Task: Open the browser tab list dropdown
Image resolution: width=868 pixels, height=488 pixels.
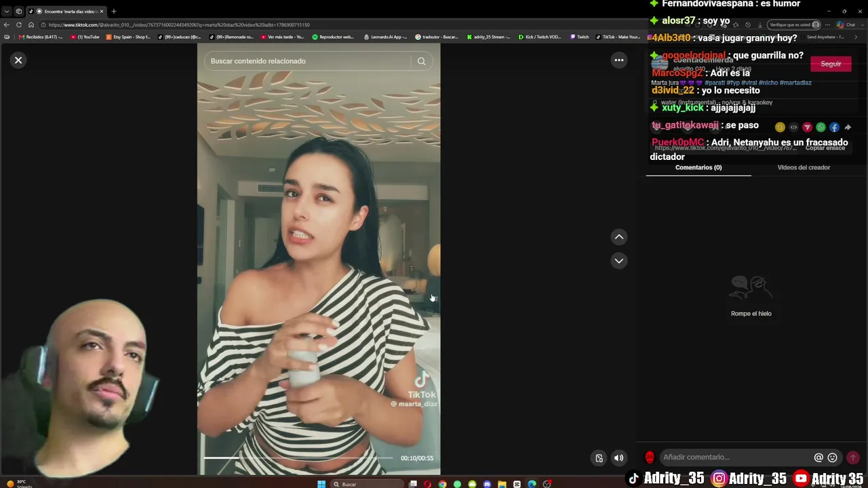Action: click(x=7, y=12)
